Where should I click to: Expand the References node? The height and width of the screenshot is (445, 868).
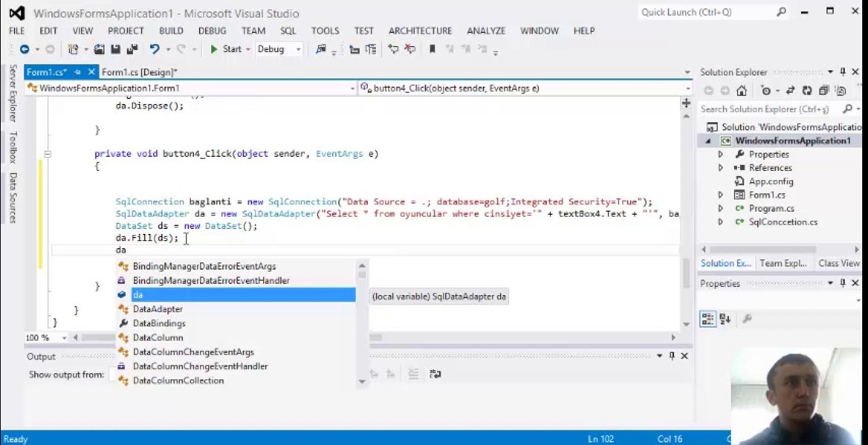click(720, 168)
